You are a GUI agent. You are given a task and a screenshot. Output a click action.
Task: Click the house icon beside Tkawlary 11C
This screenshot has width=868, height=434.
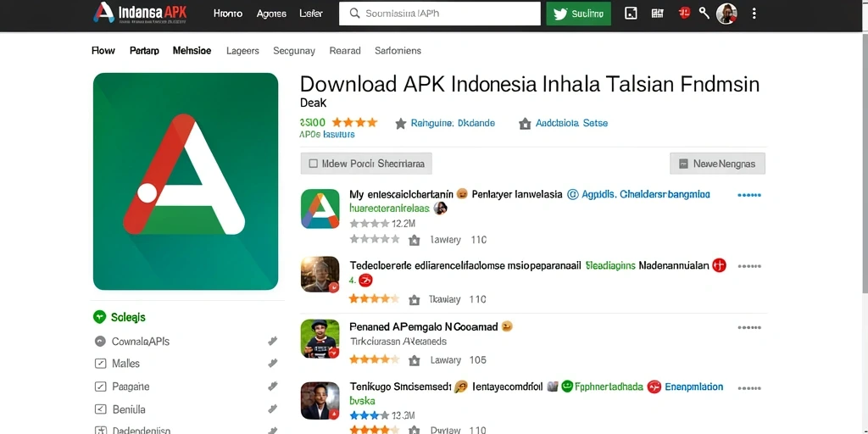pos(414,300)
